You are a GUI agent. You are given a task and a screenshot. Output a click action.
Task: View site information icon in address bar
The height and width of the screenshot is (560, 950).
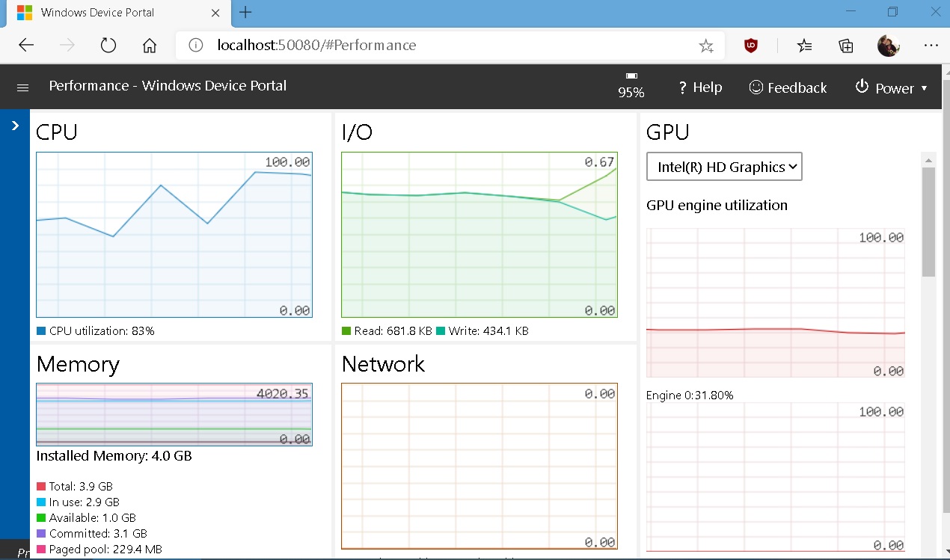pos(196,45)
